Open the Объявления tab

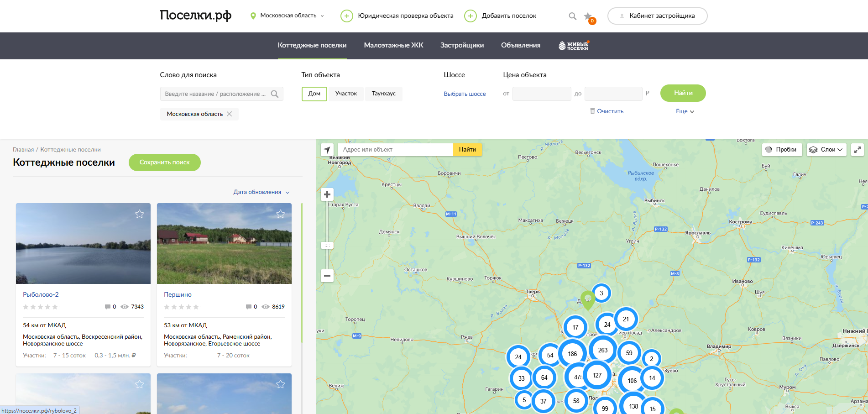pos(521,45)
